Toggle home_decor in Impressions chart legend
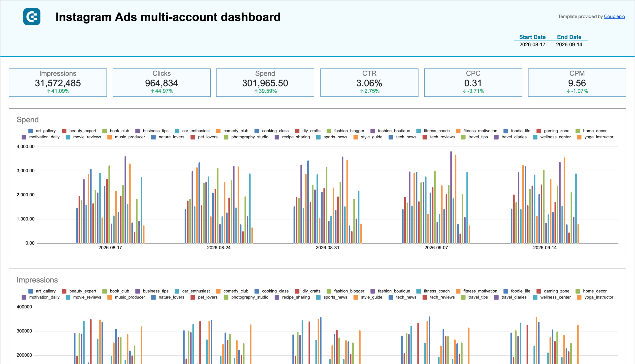635x364 pixels. [x=591, y=291]
